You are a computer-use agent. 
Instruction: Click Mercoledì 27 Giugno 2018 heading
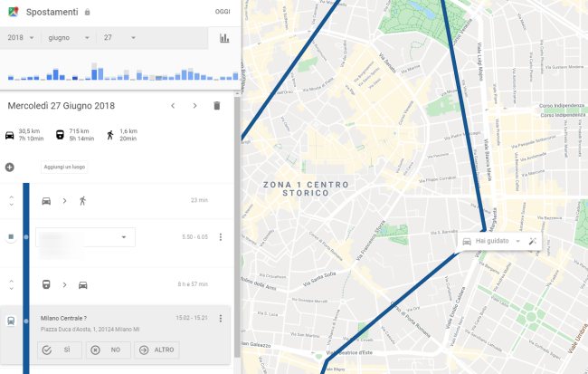pos(62,106)
